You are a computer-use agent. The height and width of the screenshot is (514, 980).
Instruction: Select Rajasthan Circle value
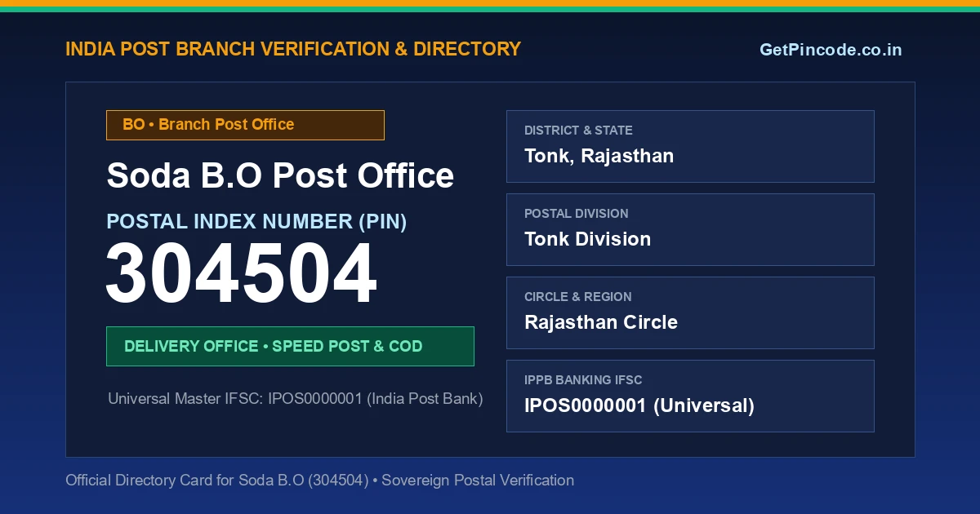tap(601, 322)
